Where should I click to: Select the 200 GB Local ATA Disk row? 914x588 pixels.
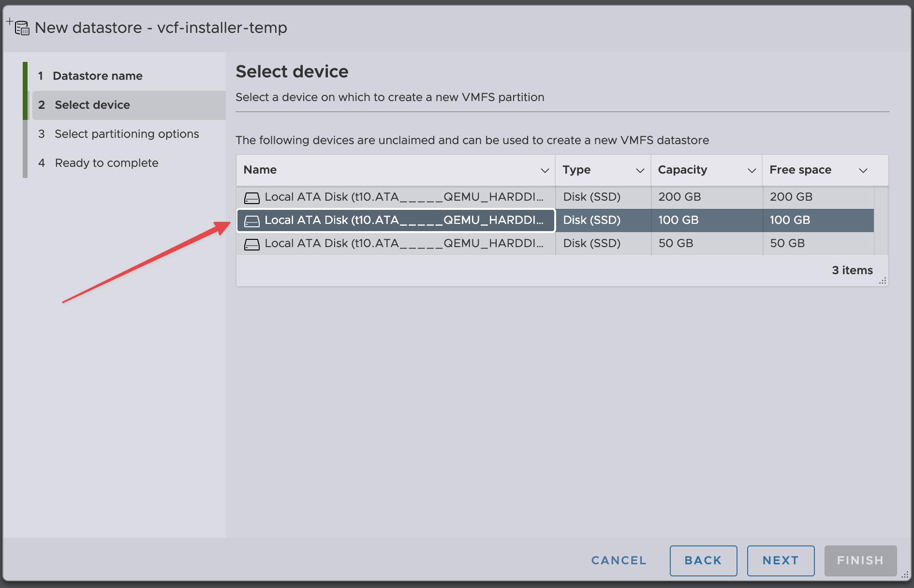(x=403, y=197)
